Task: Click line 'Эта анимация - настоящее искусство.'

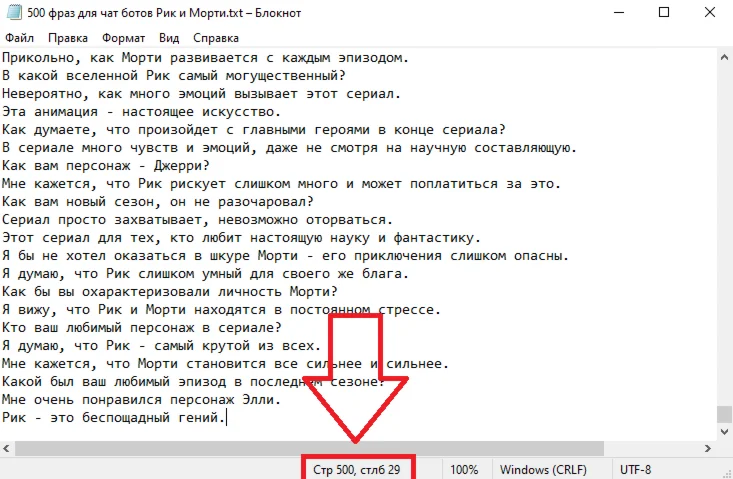Action: click(x=141, y=112)
